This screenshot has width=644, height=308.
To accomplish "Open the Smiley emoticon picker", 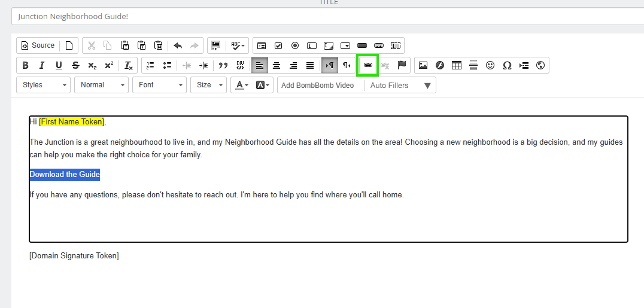I will 490,65.
